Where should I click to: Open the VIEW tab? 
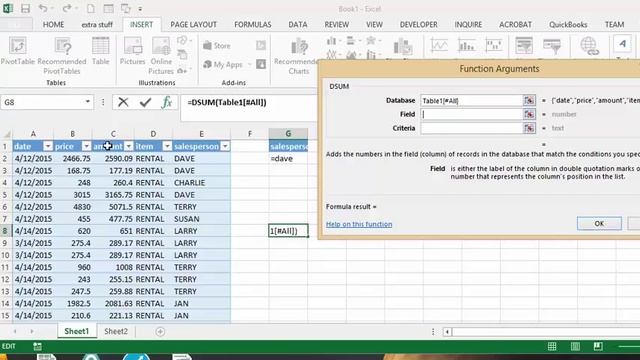[374, 24]
